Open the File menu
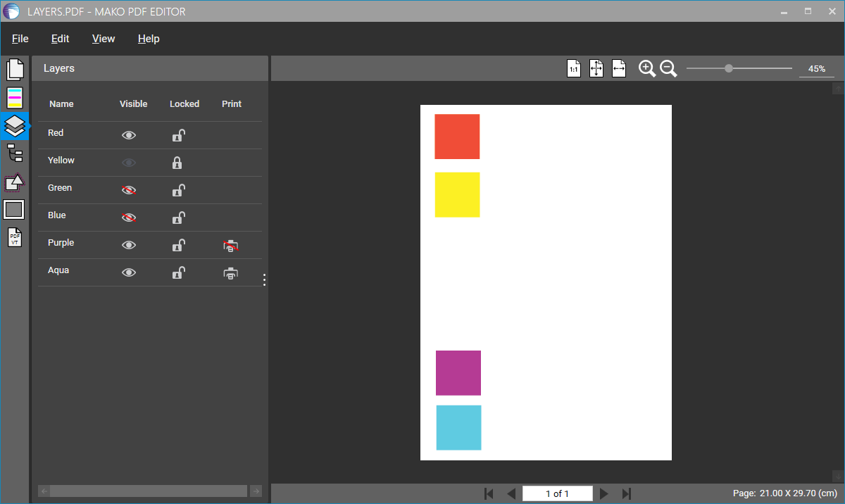This screenshot has height=504, width=845. tap(20, 39)
